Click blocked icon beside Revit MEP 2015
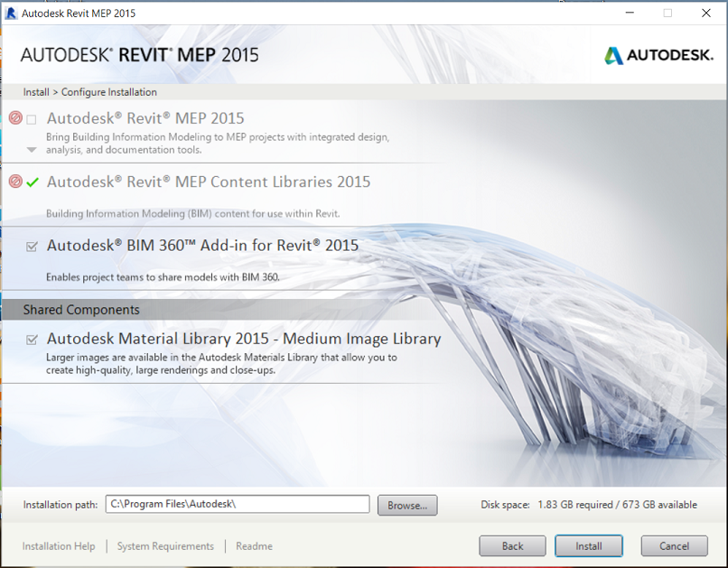728x568 pixels. coord(15,118)
